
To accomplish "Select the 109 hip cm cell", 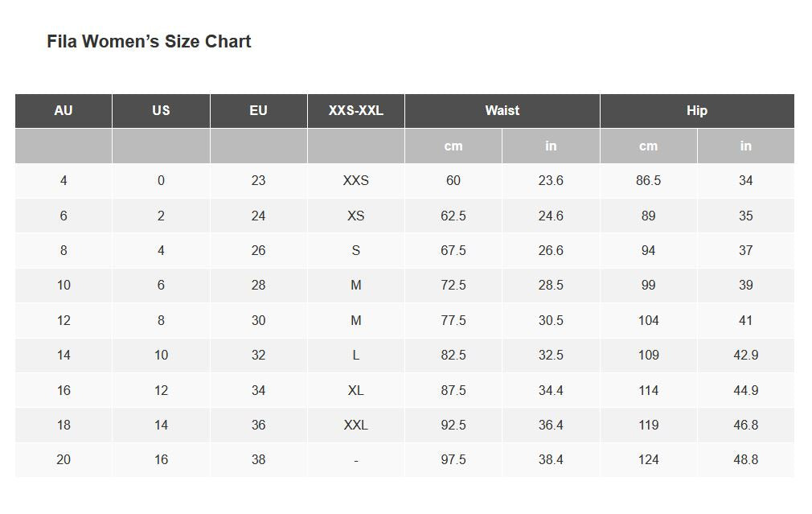I will [648, 356].
